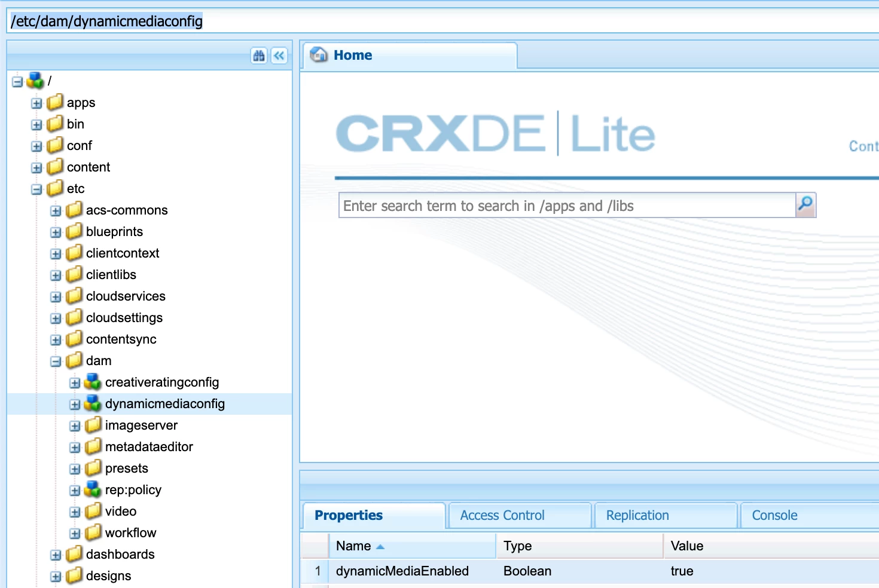Click the binoculars search icon in tree panel
The width and height of the screenshot is (879, 588).
[259, 56]
